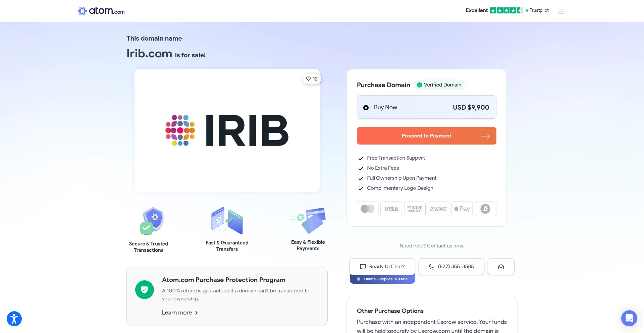The image size is (644, 333).
Task: Open the Trustpilot Excellent rating
Action: point(507,10)
